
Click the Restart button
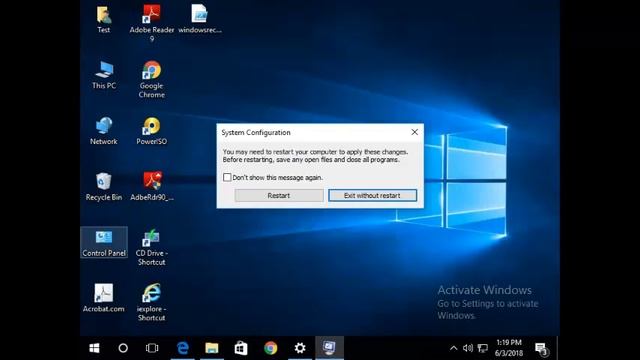(279, 196)
